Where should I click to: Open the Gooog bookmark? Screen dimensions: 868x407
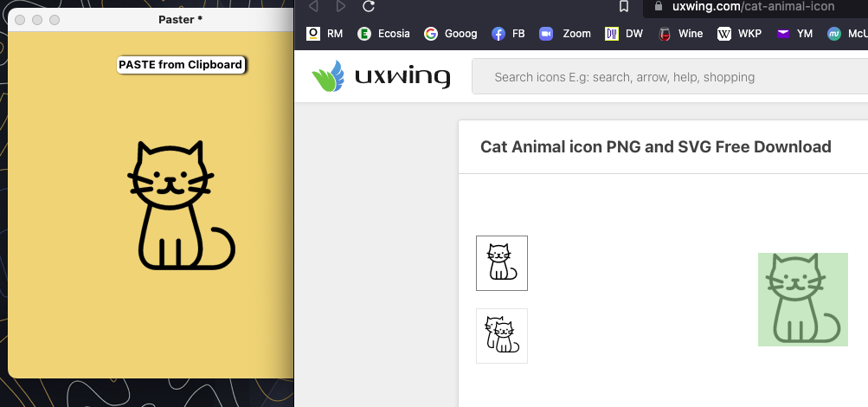coord(450,34)
